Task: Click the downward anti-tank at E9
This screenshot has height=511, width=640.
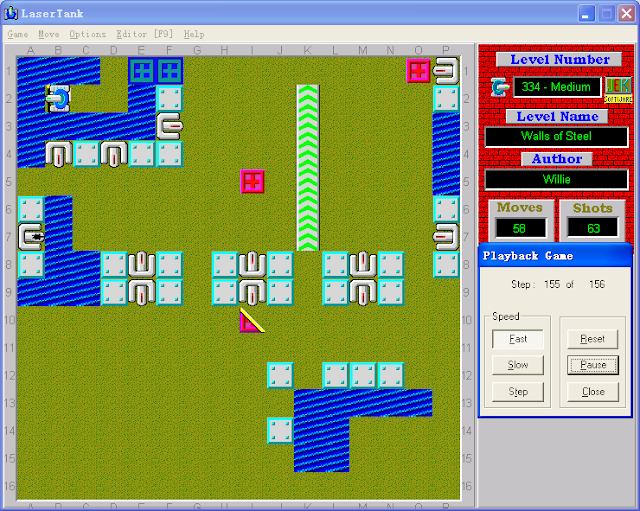Action: point(142,293)
